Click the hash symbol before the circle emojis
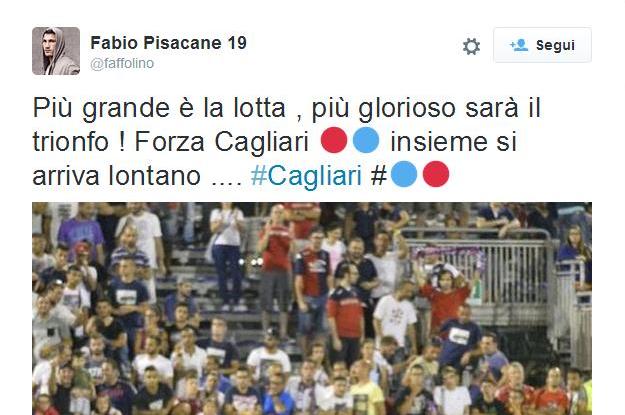Screen dimensions: 625x415 pyautogui.click(x=379, y=175)
